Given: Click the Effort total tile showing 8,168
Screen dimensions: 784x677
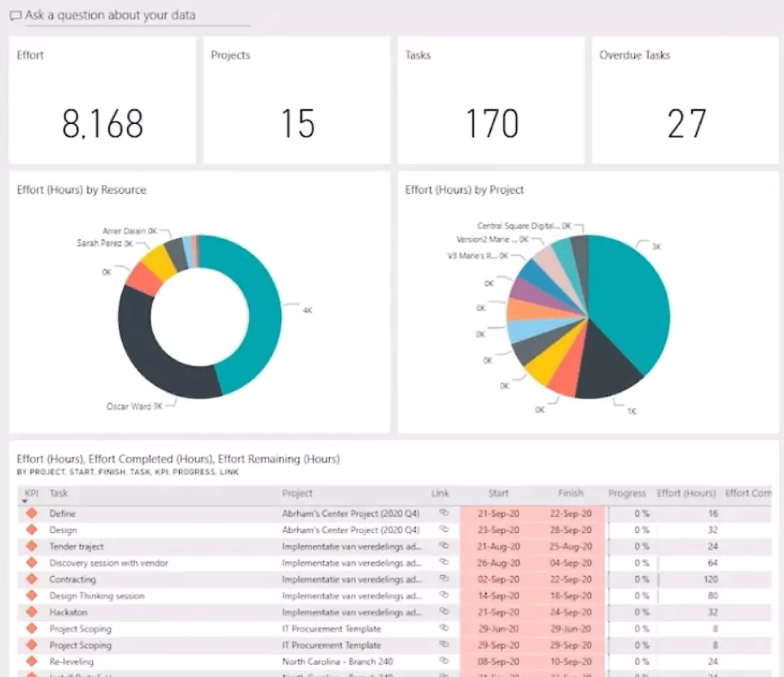Looking at the screenshot, I should pyautogui.click(x=103, y=100).
